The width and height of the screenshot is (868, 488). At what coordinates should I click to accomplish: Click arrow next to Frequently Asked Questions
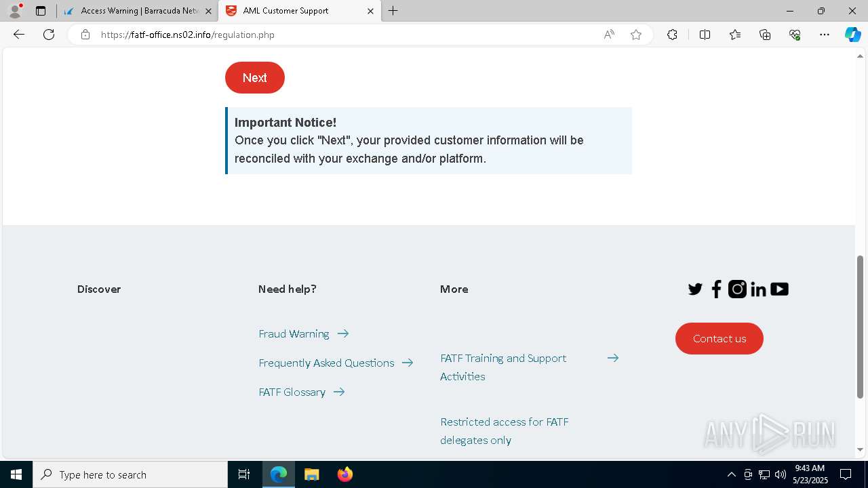408,363
